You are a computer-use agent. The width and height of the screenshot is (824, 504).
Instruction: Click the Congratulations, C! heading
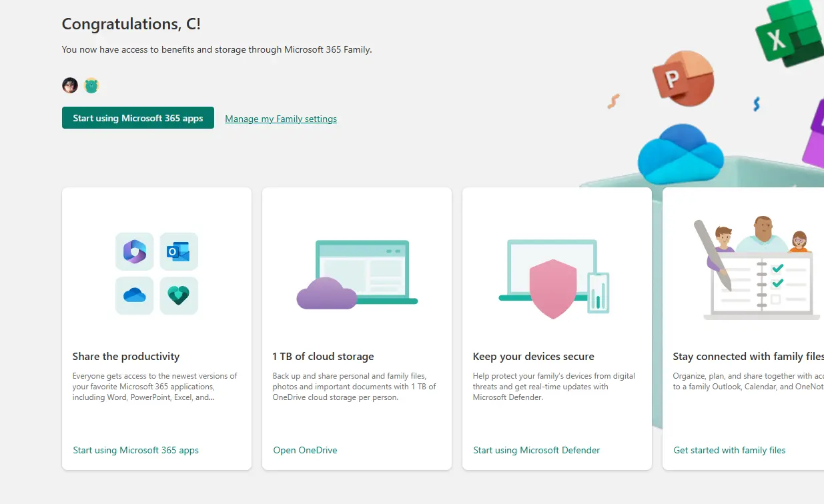tap(131, 24)
